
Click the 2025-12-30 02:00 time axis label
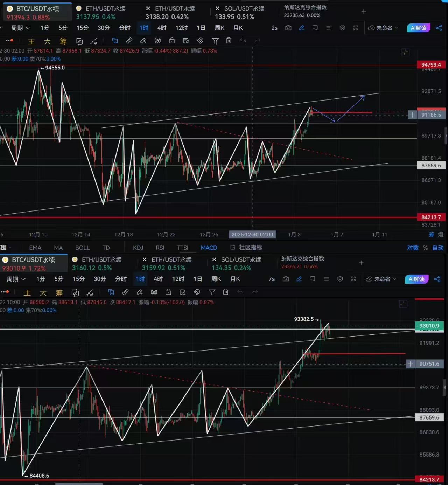[252, 234]
